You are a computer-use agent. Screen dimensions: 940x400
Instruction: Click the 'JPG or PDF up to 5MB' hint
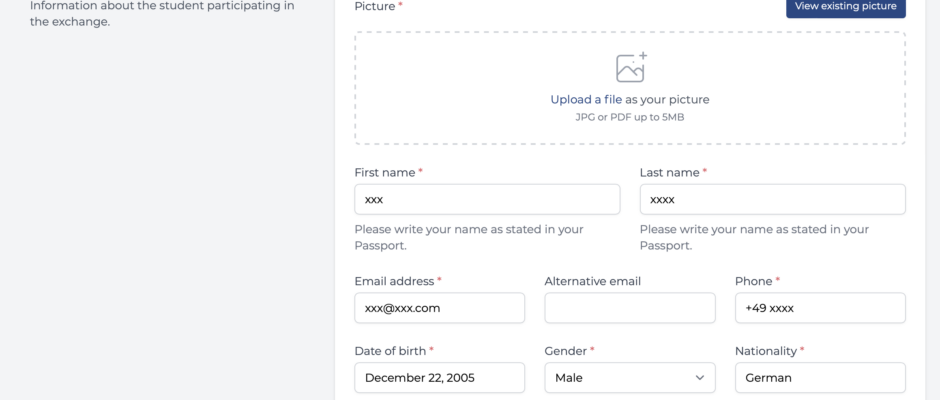point(630,118)
